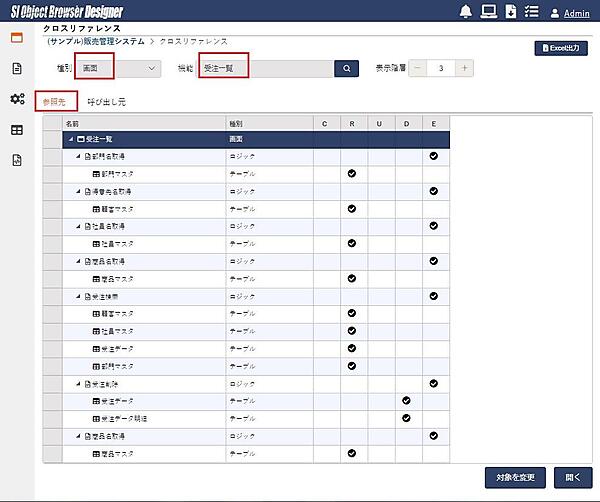The image size is (600, 502).
Task: Click table icon of 社員マスタ under 社員名取得
Action: [96, 244]
